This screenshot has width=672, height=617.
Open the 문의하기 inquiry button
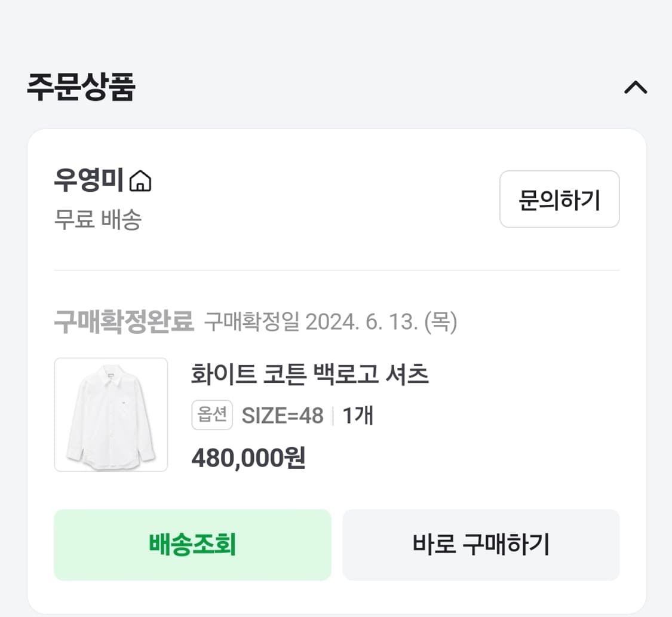(559, 199)
